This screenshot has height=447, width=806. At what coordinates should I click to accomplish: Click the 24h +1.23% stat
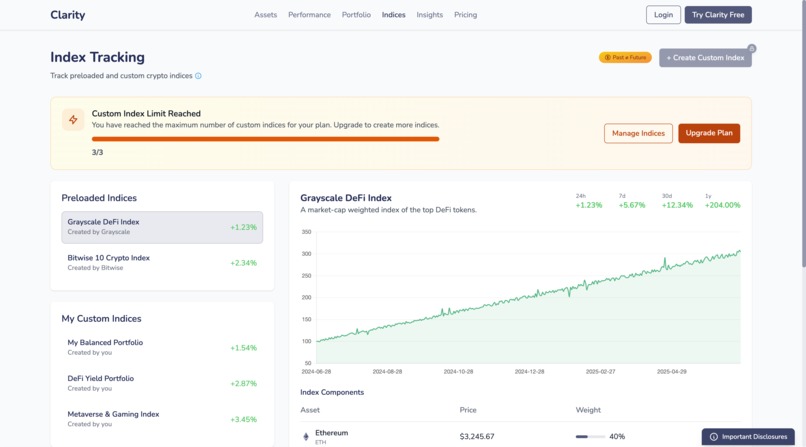tap(589, 201)
